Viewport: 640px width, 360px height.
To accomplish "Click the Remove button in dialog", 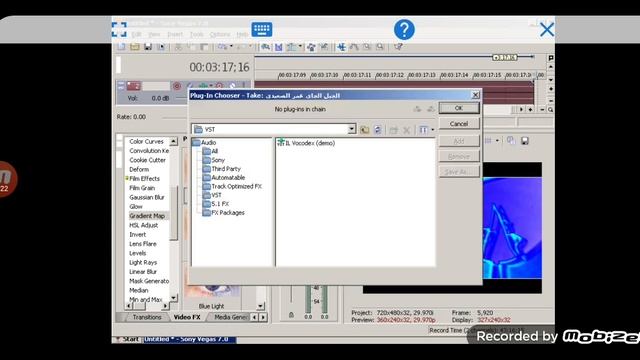I will (459, 156).
